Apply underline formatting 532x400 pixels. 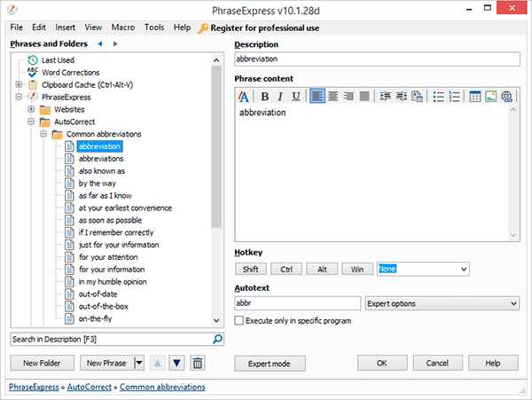pyautogui.click(x=295, y=97)
